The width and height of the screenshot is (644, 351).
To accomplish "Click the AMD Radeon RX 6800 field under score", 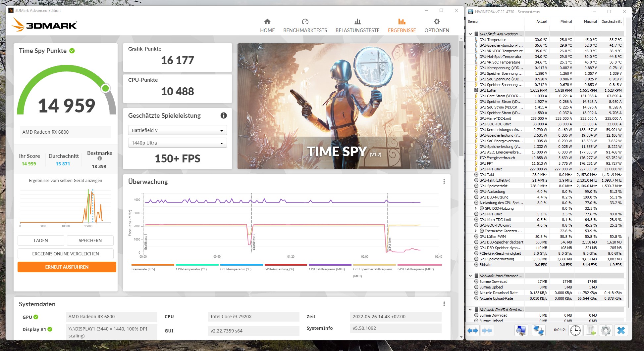I will (x=65, y=132).
